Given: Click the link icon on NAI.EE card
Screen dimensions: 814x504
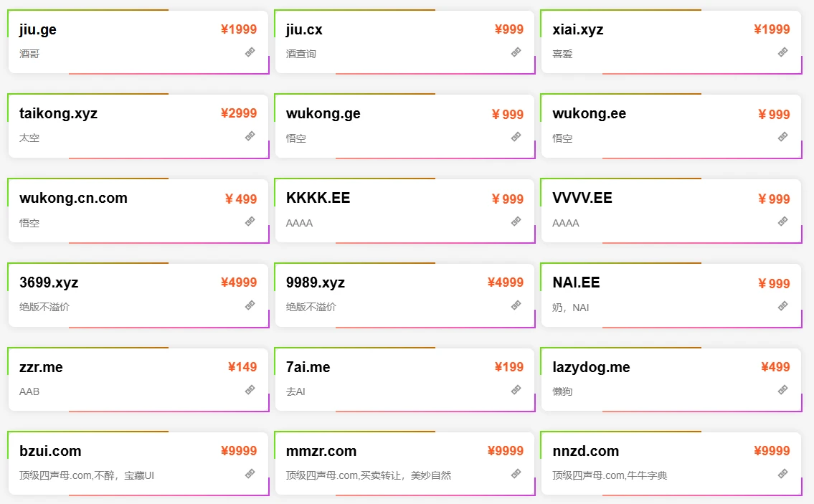Looking at the screenshot, I should point(782,305).
